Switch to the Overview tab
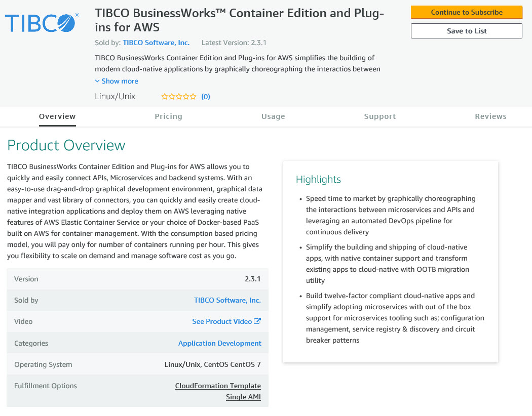 click(x=57, y=116)
